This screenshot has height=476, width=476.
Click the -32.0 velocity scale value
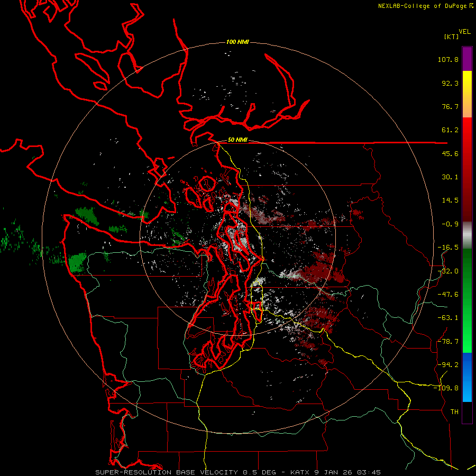coord(448,271)
